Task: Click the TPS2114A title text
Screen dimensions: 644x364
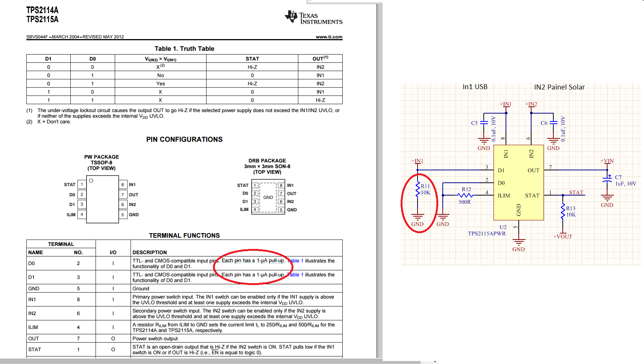Action: click(43, 10)
